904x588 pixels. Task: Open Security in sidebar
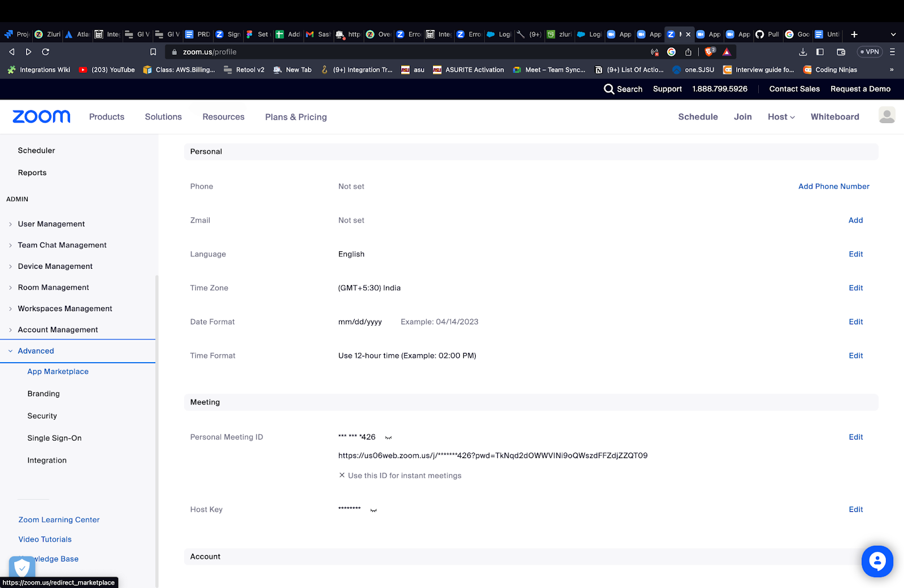(42, 416)
